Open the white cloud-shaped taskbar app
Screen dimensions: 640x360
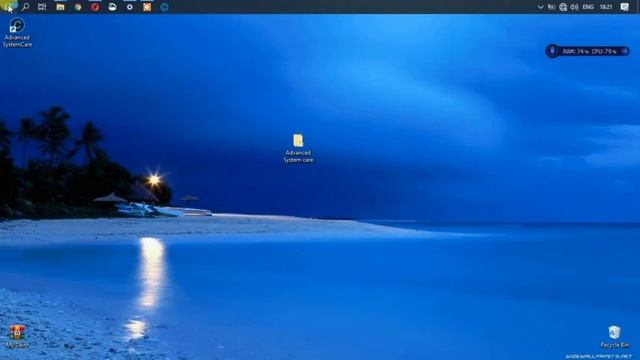(112, 7)
